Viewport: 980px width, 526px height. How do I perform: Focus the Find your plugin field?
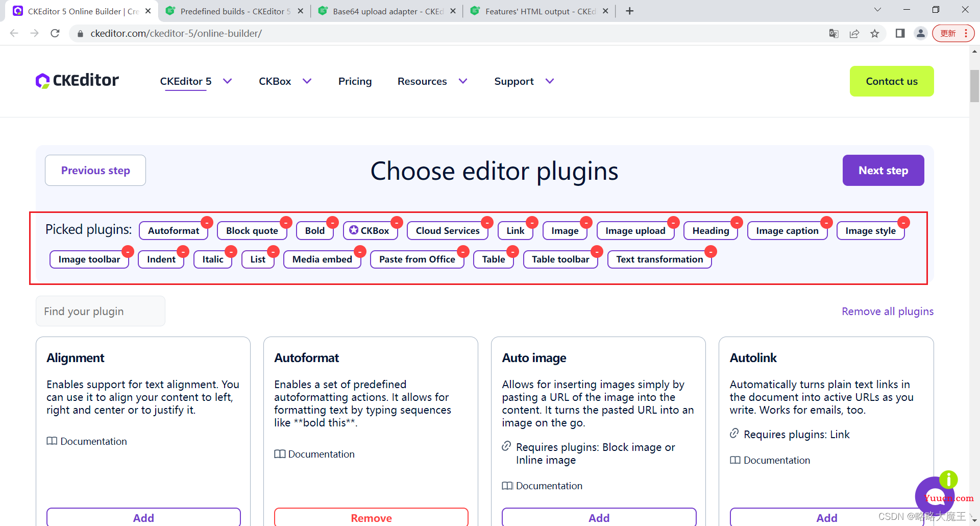[x=101, y=311]
